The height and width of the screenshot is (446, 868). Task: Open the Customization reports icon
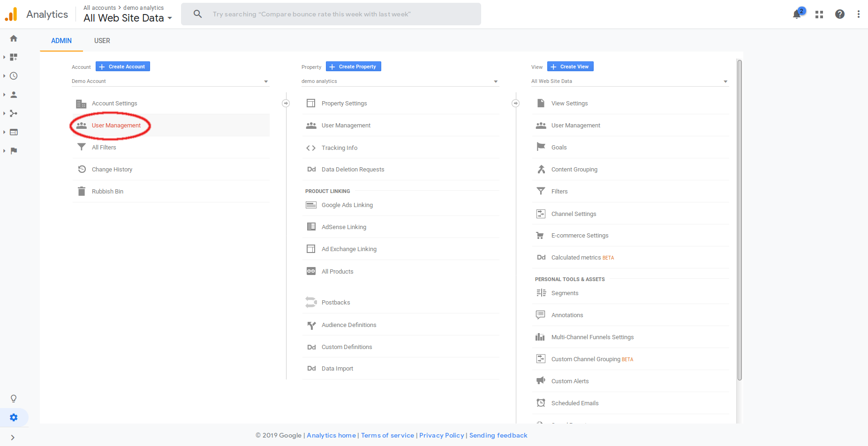[x=14, y=57]
